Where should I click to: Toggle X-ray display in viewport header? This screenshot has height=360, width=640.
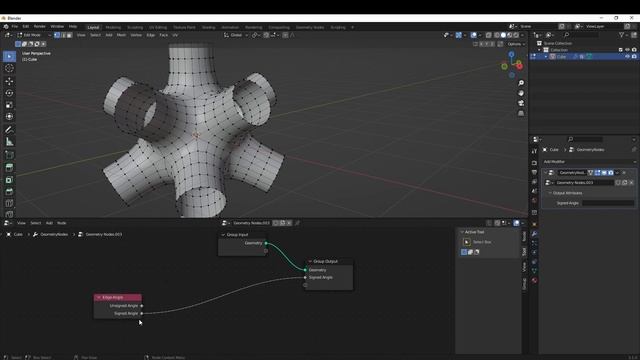click(x=489, y=35)
